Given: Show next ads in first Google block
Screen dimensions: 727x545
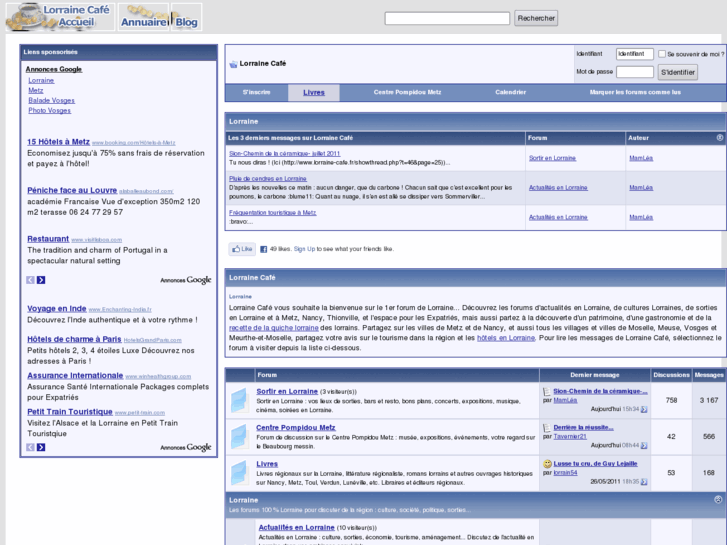Looking at the screenshot, I should [41, 280].
